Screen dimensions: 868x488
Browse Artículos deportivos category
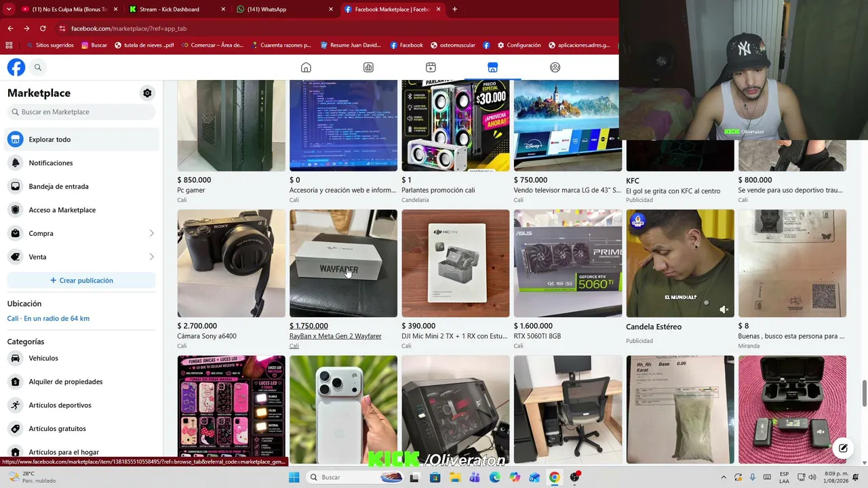click(83, 405)
